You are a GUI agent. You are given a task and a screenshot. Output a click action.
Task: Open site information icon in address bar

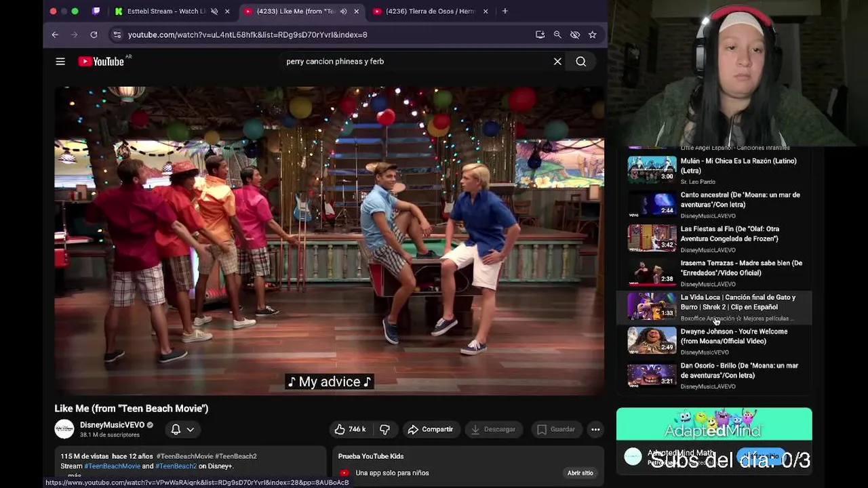tap(117, 35)
